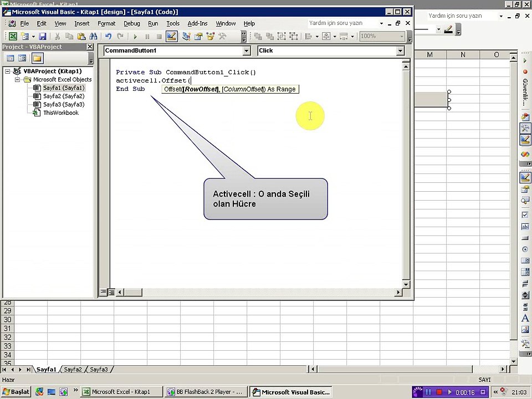Click Excel's Run Macro green arrow icon
This screenshot has width=532, height=399.
[525, 60]
